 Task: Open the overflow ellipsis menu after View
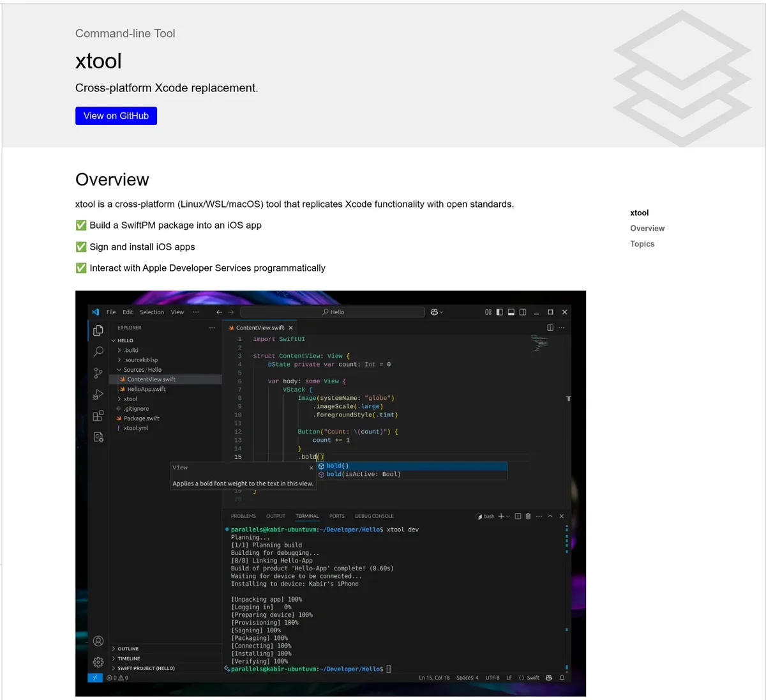click(x=196, y=312)
